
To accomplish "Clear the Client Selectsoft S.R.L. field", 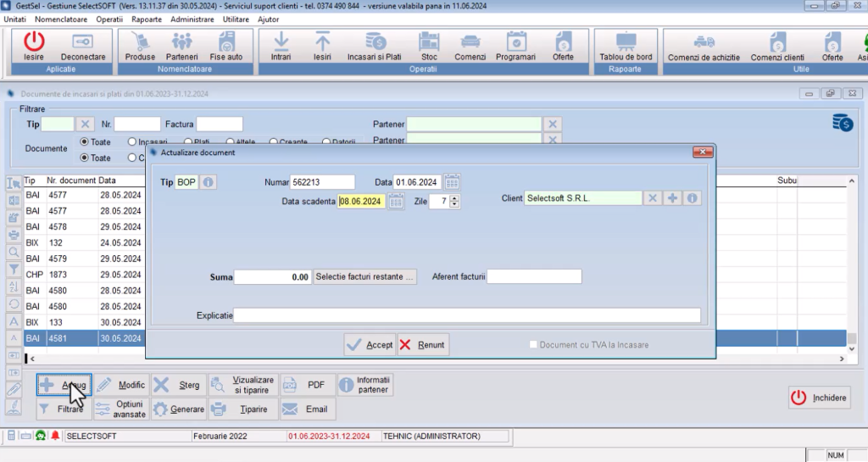I will click(x=653, y=198).
